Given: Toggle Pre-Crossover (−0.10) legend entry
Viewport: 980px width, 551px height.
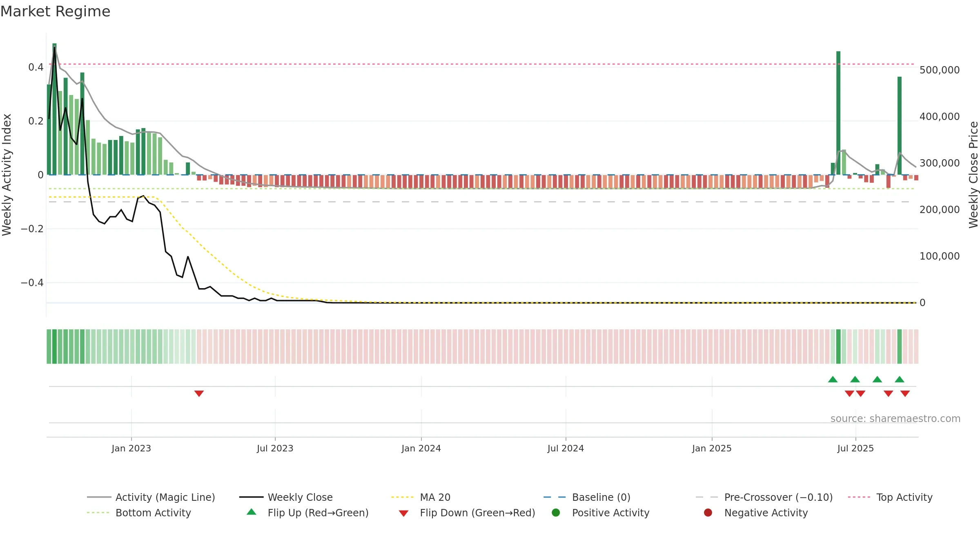Looking at the screenshot, I should tap(764, 497).
